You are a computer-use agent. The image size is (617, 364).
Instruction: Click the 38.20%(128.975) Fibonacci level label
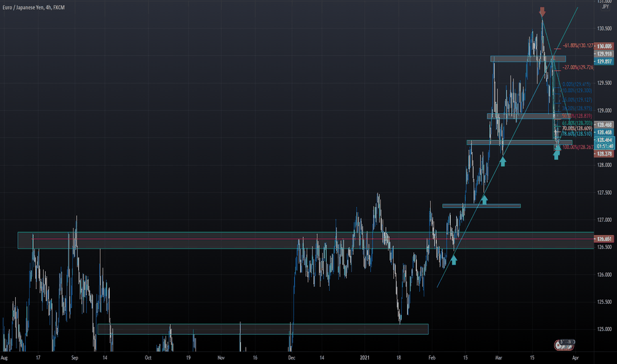(577, 109)
